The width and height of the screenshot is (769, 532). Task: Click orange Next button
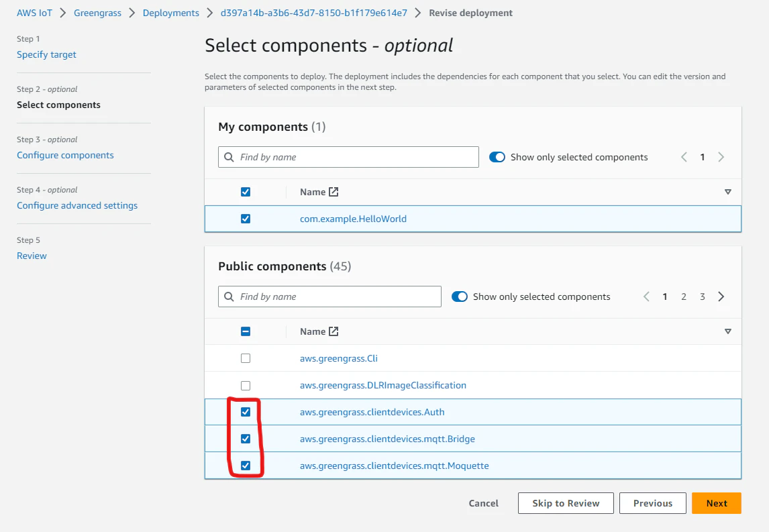(717, 503)
